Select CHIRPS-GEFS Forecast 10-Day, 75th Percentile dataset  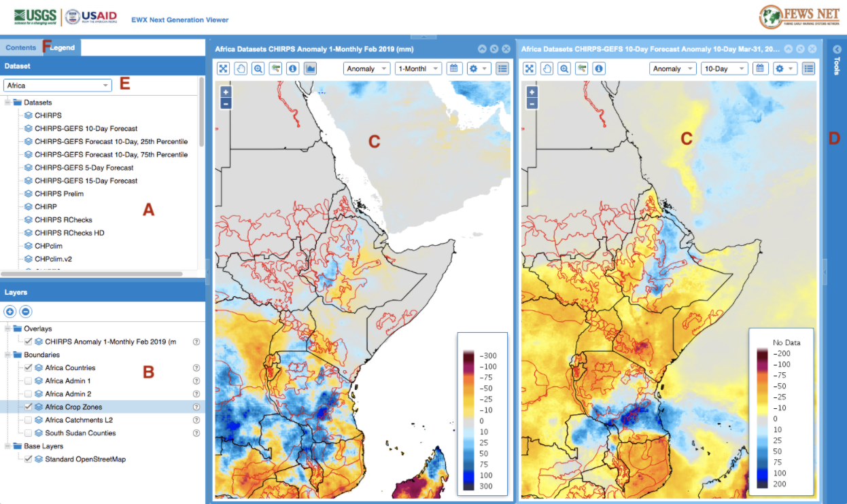pos(111,154)
